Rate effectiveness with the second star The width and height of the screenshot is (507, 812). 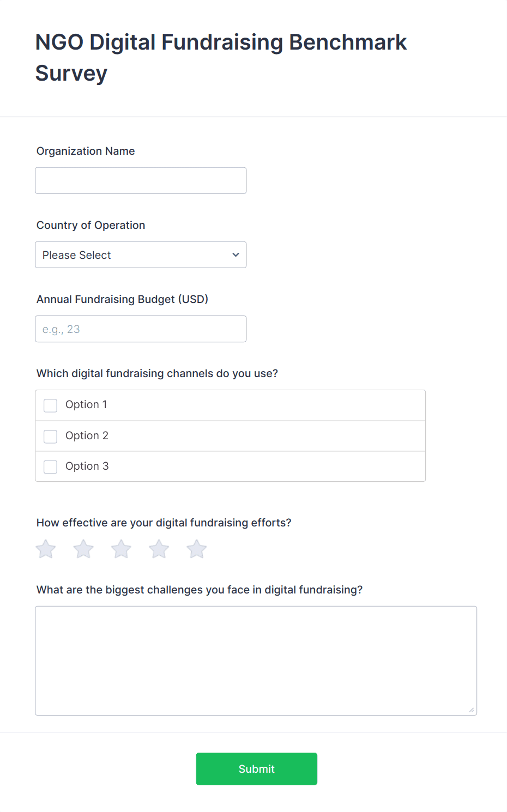point(83,549)
